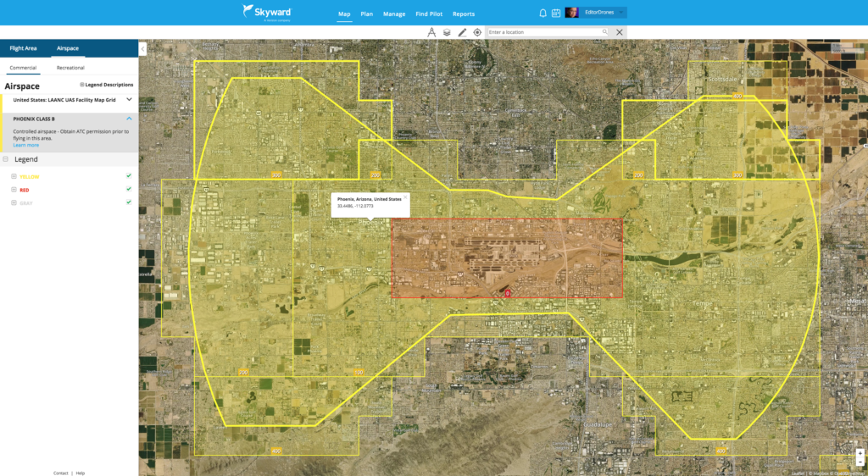Open the calendar icon in header
868x476 pixels.
pos(556,13)
